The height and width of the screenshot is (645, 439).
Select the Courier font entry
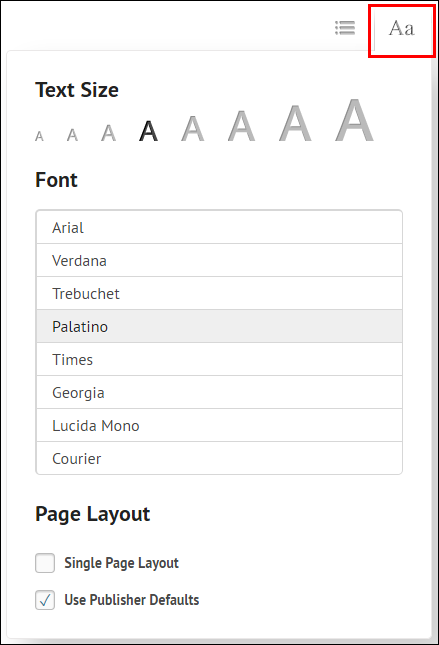click(219, 458)
